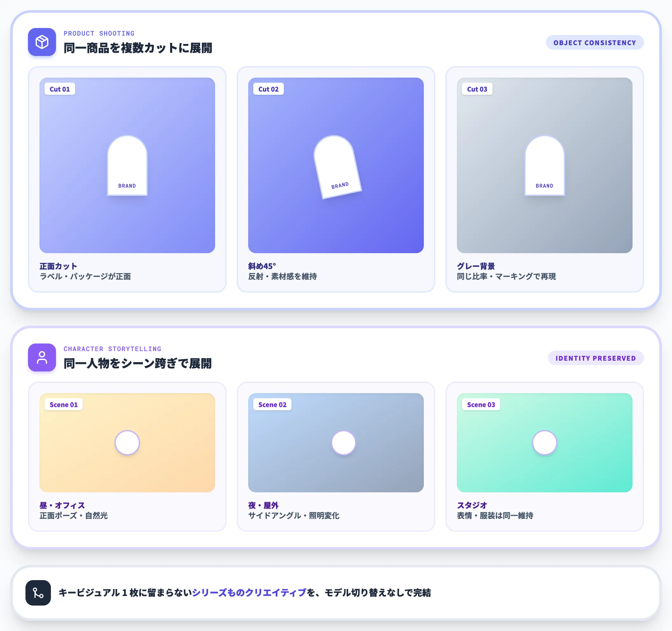672x631 pixels.
Task: Click the 夜・屋外 caption title
Action: click(263, 505)
